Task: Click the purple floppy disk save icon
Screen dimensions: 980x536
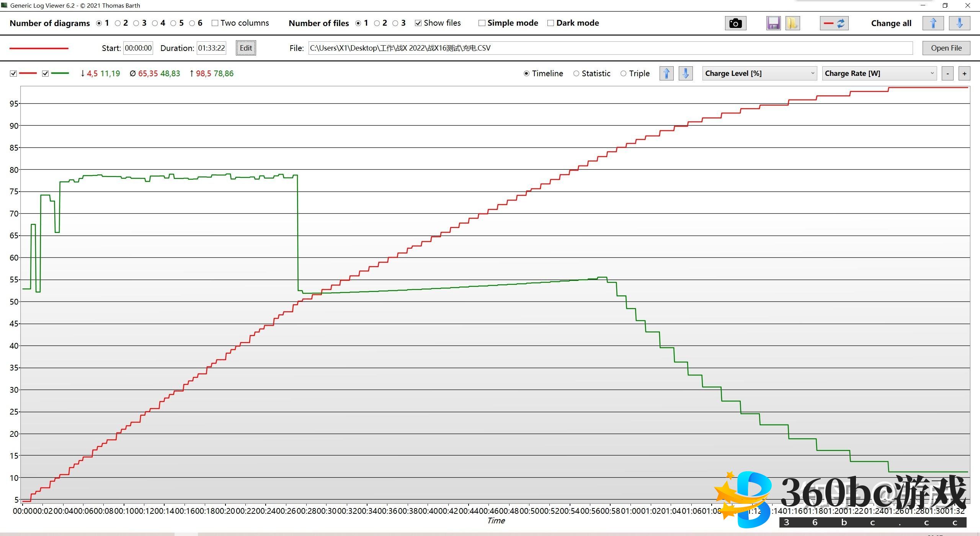Action: 773,23
